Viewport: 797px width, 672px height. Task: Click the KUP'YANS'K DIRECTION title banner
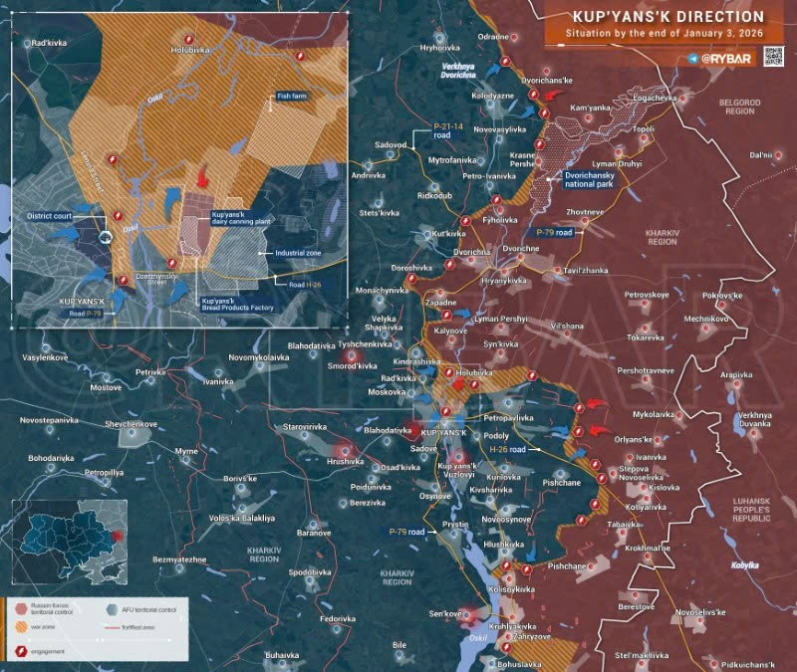pos(668,17)
